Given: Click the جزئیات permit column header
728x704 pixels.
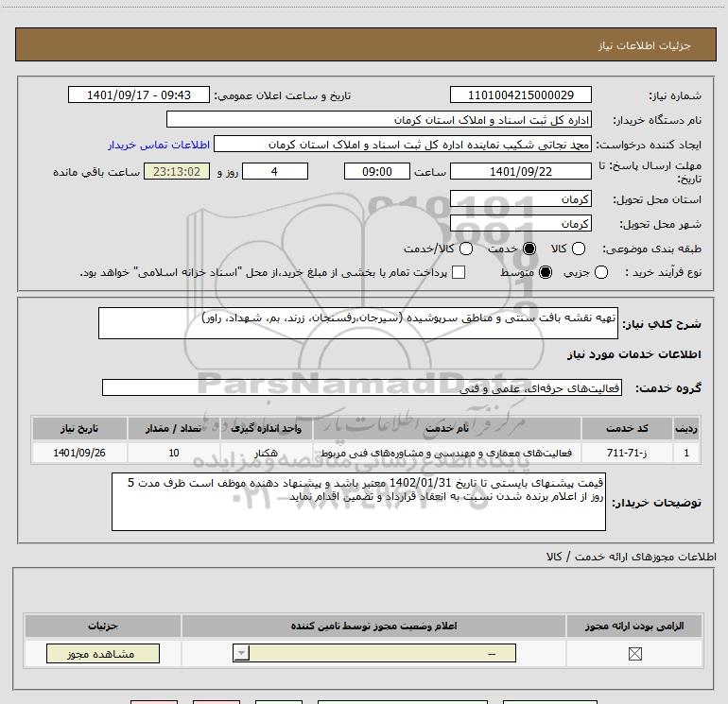Looking at the screenshot, I should coord(103,626).
